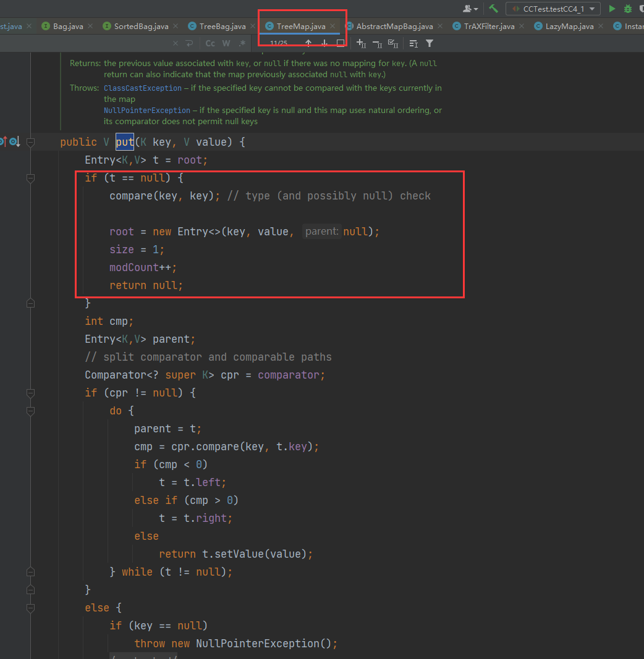The width and height of the screenshot is (644, 659).
Task: Click the overridden-method gutter icon beside put
Action: [x=14, y=141]
